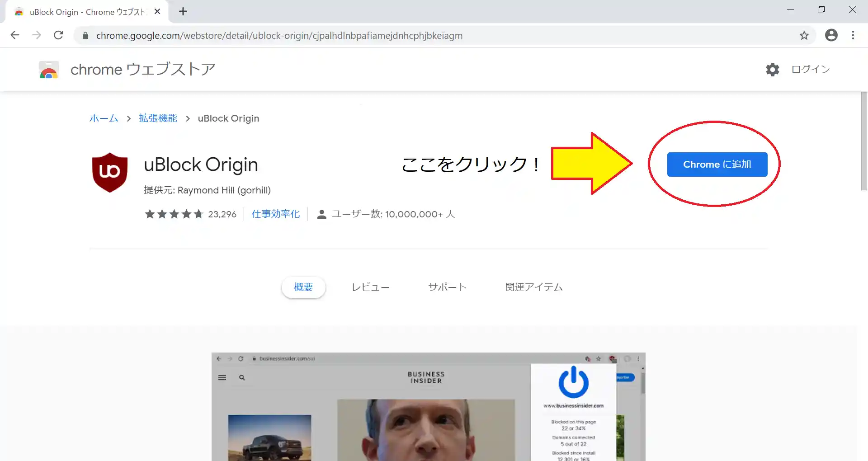Viewport: 868px width, 461px height.
Task: Click the uBlock Origin shield logo
Action: pos(110,173)
